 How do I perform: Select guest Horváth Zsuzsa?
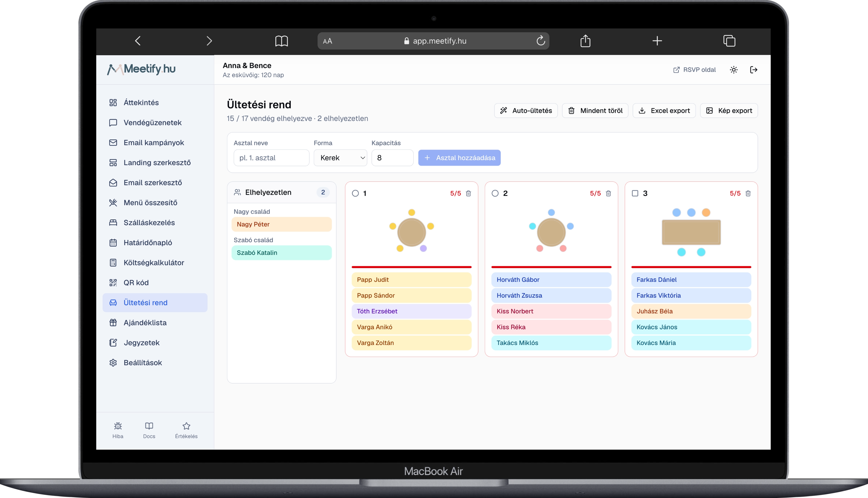click(551, 295)
